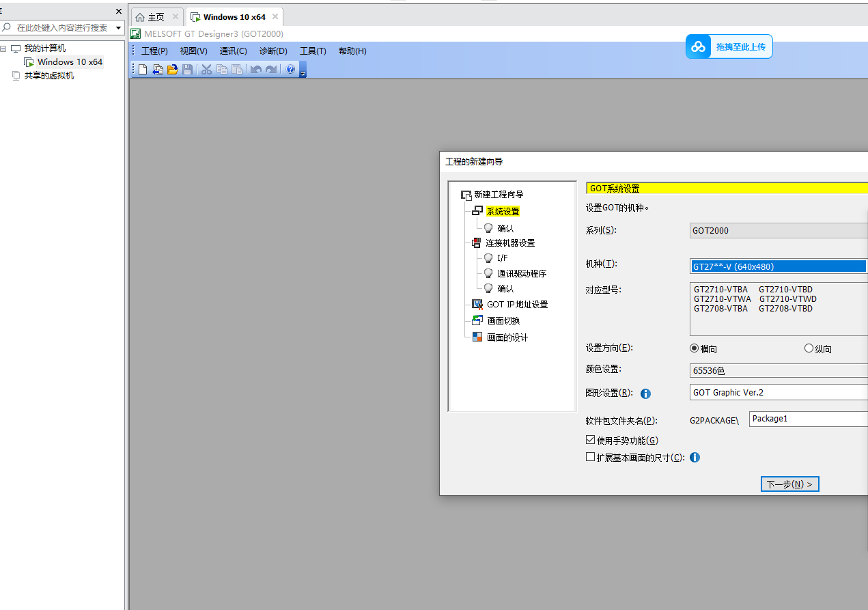Open the 工具(T) menu
The width and height of the screenshot is (868, 610).
(313, 51)
